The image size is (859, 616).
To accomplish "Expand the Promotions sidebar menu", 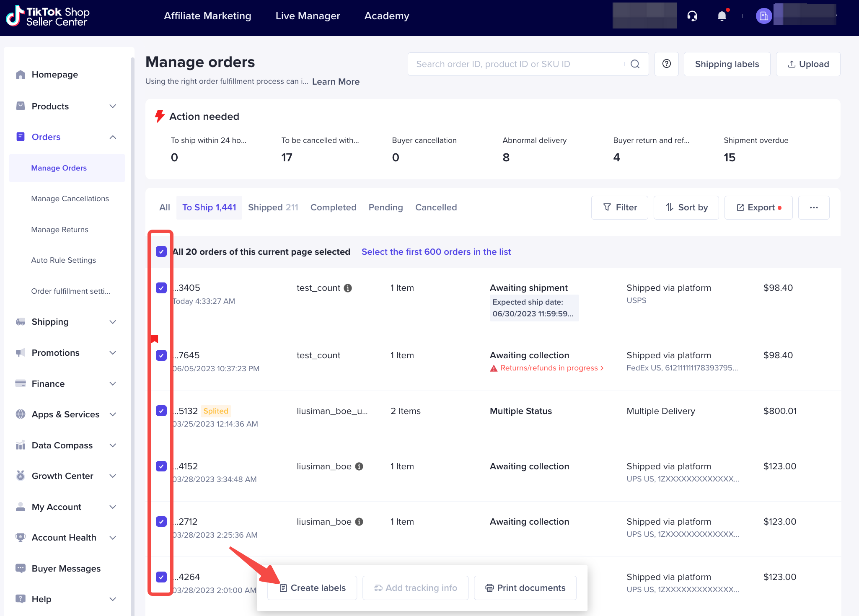I will tap(112, 353).
